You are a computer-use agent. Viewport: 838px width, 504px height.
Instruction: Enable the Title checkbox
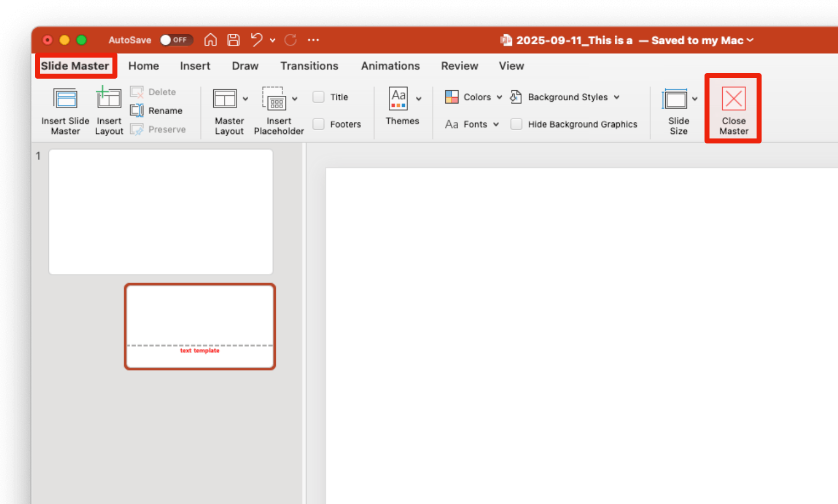pyautogui.click(x=318, y=97)
